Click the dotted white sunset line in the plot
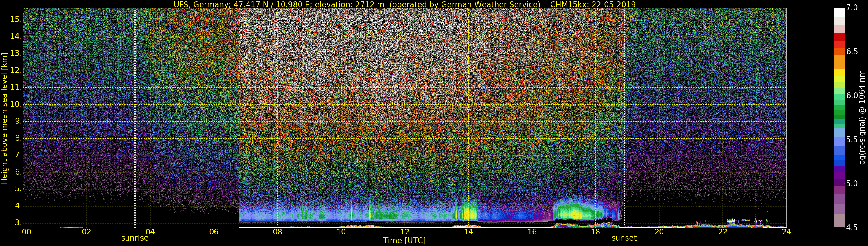This screenshot has height=246, width=868. [x=624, y=118]
